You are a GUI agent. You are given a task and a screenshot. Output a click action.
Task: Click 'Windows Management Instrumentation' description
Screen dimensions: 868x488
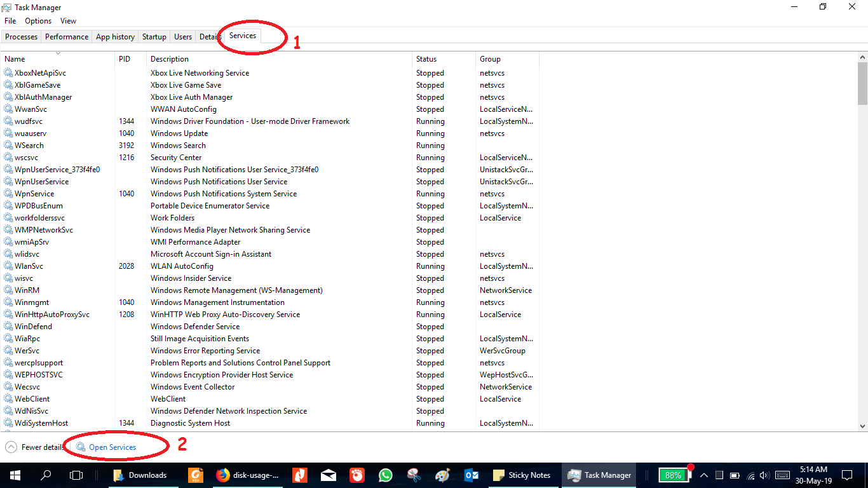click(x=217, y=302)
